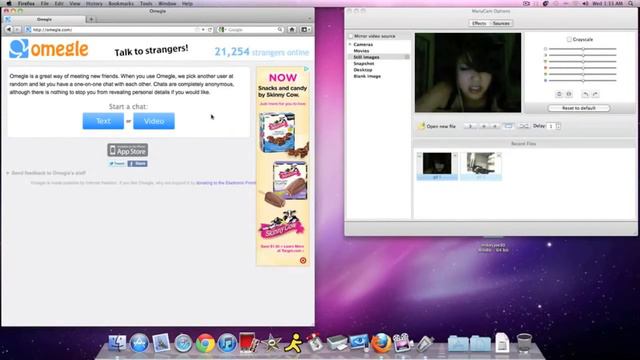Viewport: 640px width, 360px height.
Task: Launch Google Chrome from the dock
Action: [x=205, y=343]
